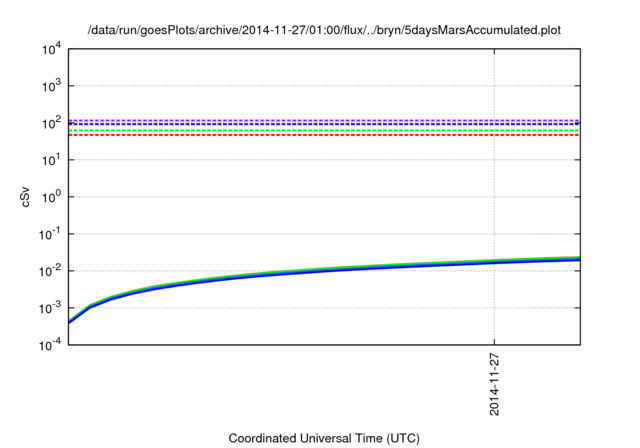The width and height of the screenshot is (640, 448).
Task: Click the red dashed threshold line
Action: point(324,135)
